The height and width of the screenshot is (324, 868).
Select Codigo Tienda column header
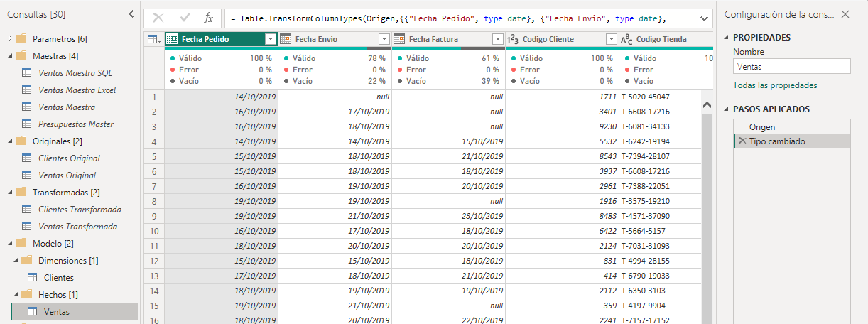pyautogui.click(x=661, y=39)
